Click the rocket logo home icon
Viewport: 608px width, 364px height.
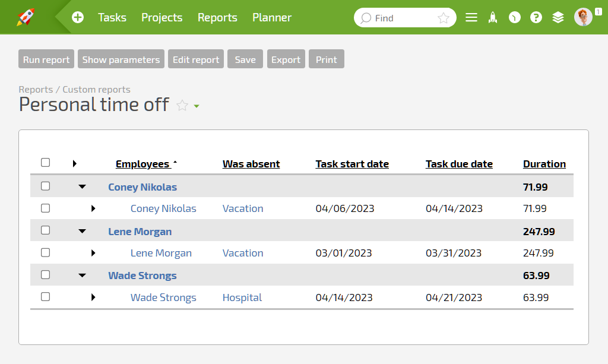26,17
